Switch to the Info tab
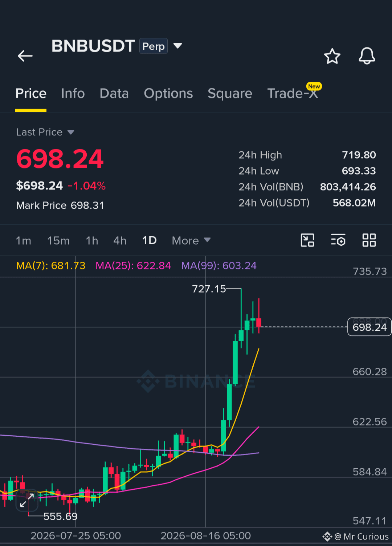The image size is (392, 546). [x=73, y=94]
